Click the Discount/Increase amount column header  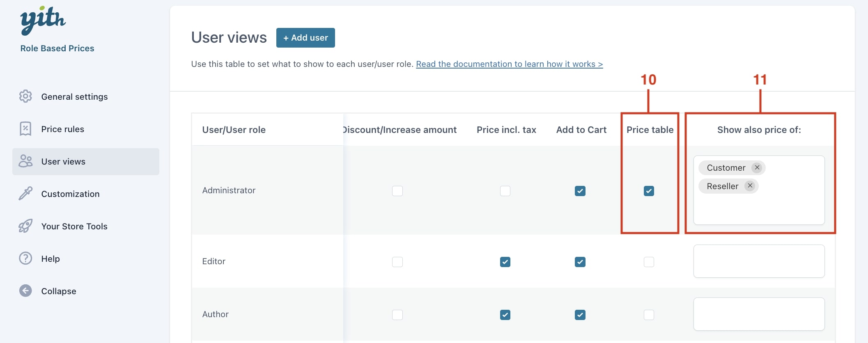click(x=400, y=130)
